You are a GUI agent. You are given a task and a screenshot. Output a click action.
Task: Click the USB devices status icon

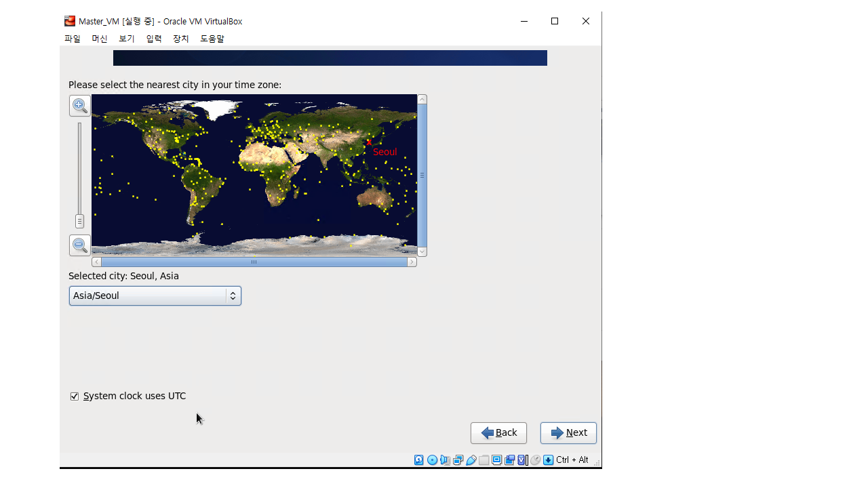(x=471, y=460)
